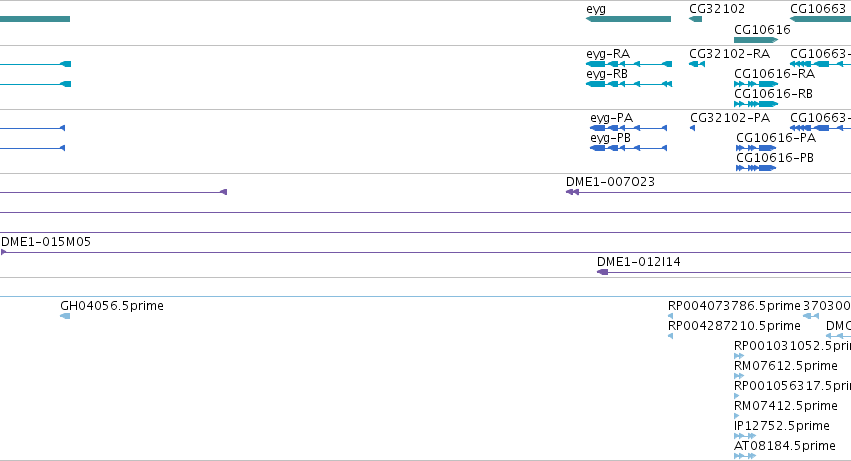Click the eyg-RA label text

pyautogui.click(x=608, y=54)
